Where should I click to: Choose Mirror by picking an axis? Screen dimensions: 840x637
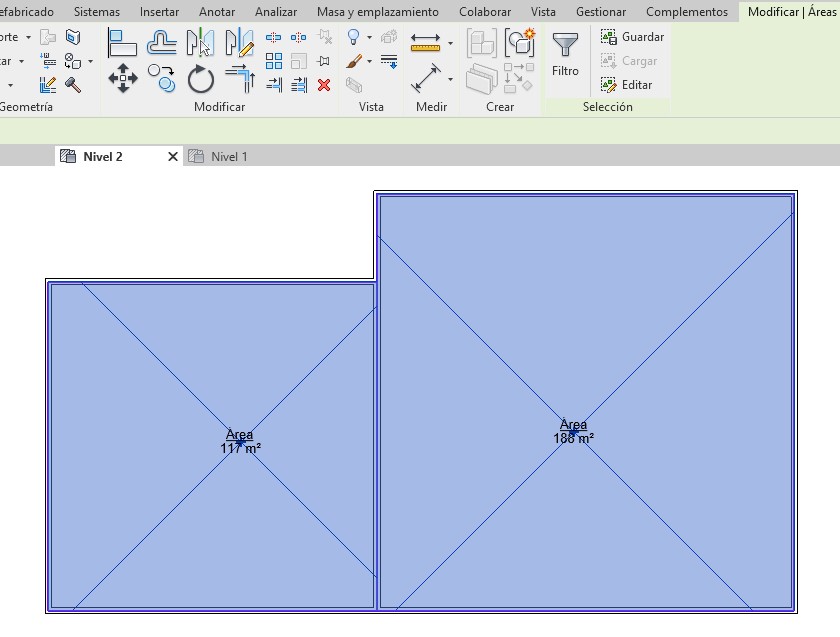(200, 42)
